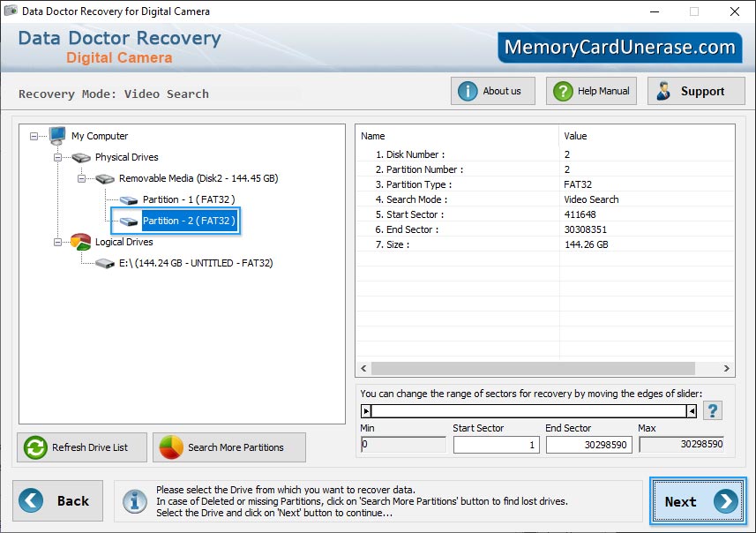Select the Physical Drives label
The height and width of the screenshot is (533, 756).
pos(127,157)
